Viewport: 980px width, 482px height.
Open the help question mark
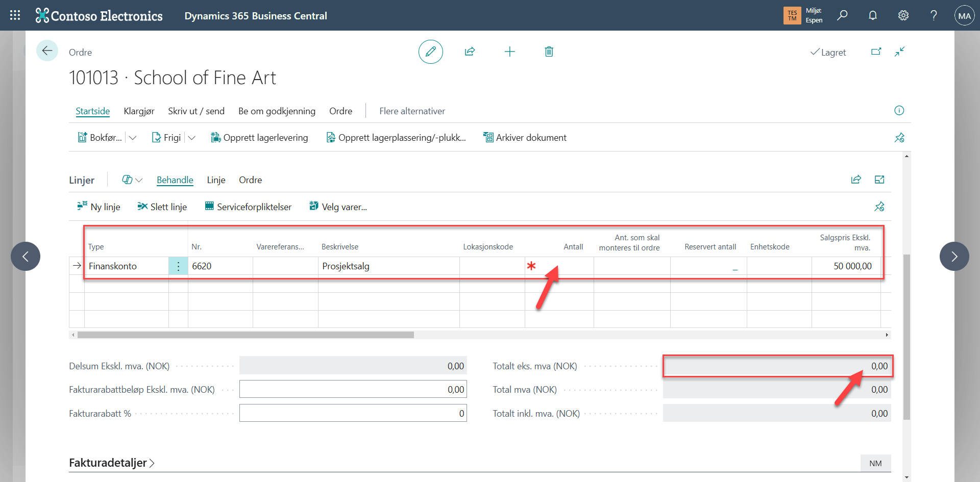[934, 15]
